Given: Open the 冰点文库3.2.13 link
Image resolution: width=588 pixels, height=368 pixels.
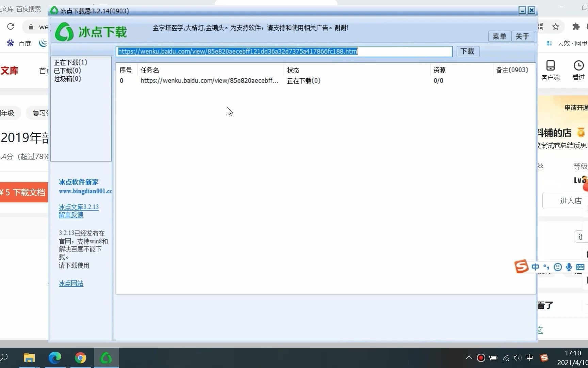Looking at the screenshot, I should tap(79, 207).
